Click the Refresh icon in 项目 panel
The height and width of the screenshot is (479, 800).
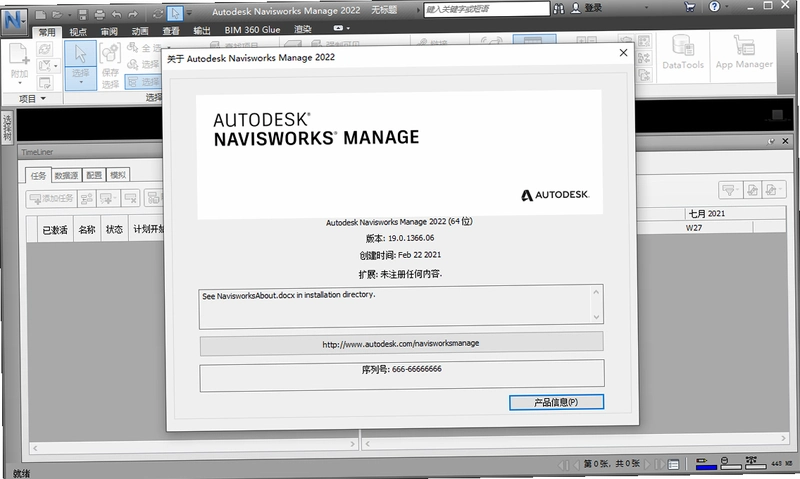(45, 49)
